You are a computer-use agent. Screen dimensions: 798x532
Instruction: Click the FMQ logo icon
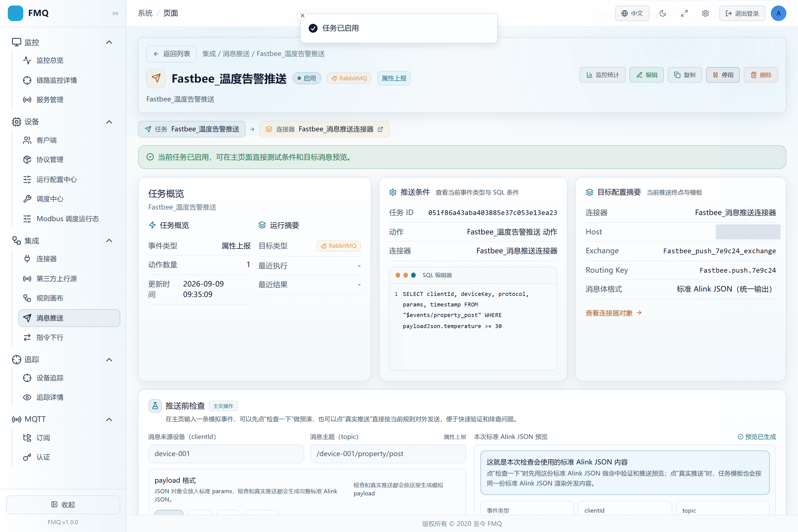point(15,13)
